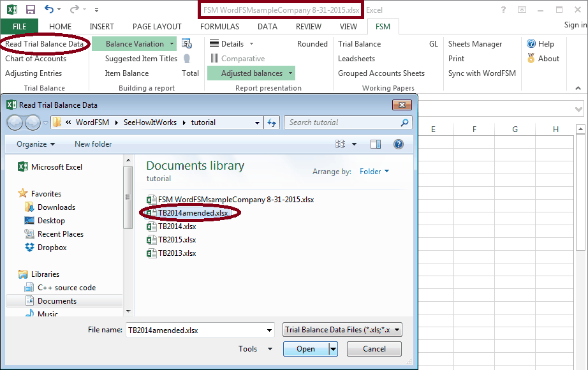Click Suggested Item Titles command

pos(141,59)
